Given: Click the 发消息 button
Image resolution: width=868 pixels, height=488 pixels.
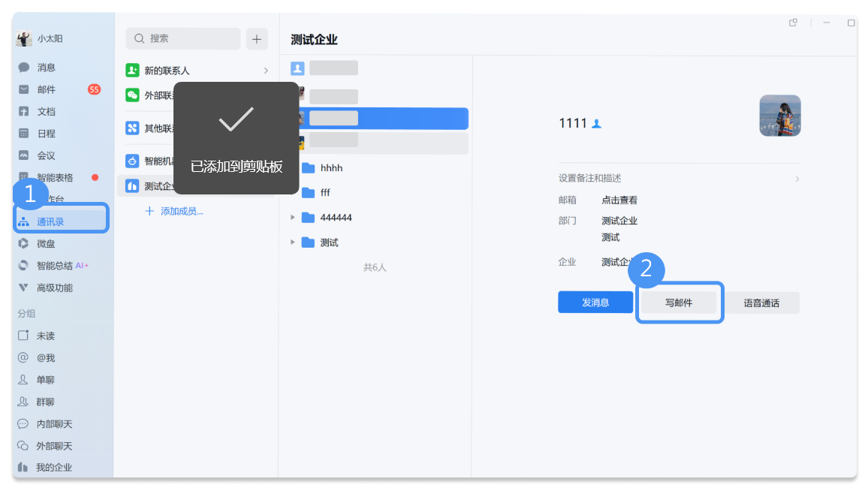Looking at the screenshot, I should (x=595, y=301).
